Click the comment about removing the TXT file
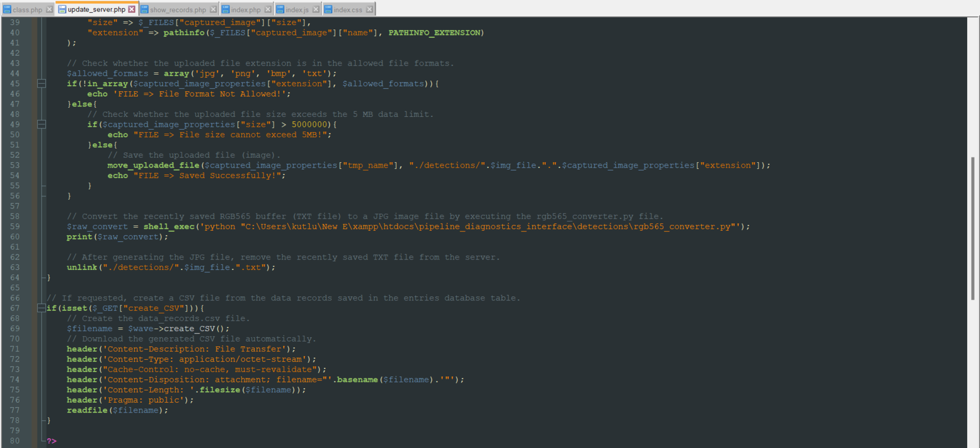 tap(283, 257)
